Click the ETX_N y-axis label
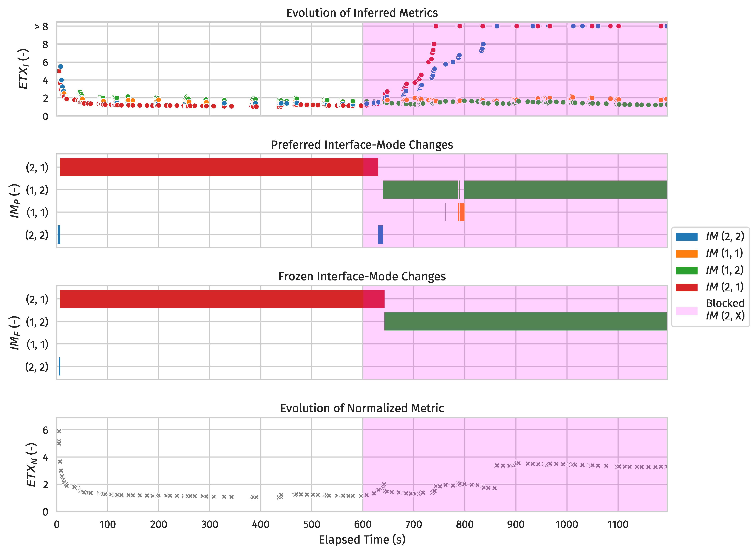Viewport: 756px width, 552px height. click(31, 464)
